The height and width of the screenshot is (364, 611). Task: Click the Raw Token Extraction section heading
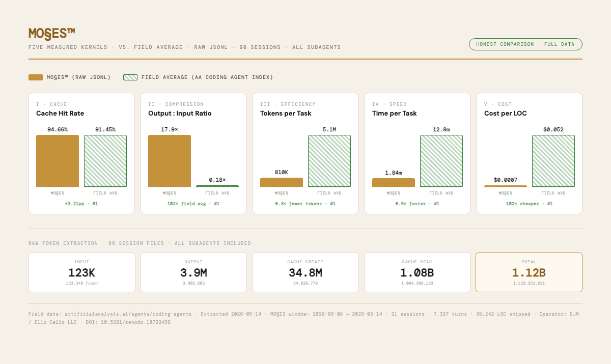coord(140,243)
